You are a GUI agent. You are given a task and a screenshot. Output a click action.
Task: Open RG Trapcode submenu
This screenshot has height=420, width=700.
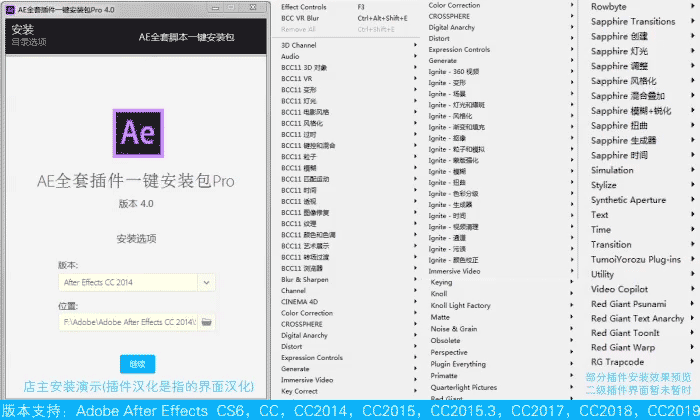pyautogui.click(x=617, y=362)
